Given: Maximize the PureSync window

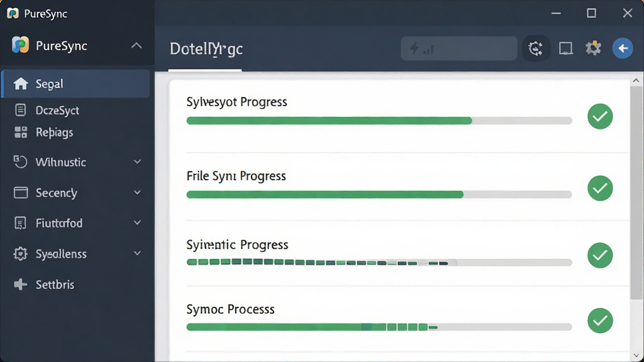Looking at the screenshot, I should (591, 13).
